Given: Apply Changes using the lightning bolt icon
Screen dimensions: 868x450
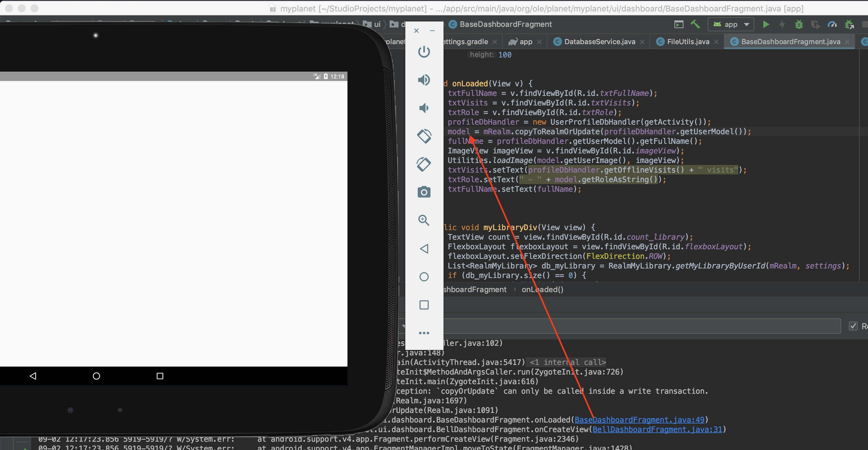Looking at the screenshot, I should tap(782, 24).
